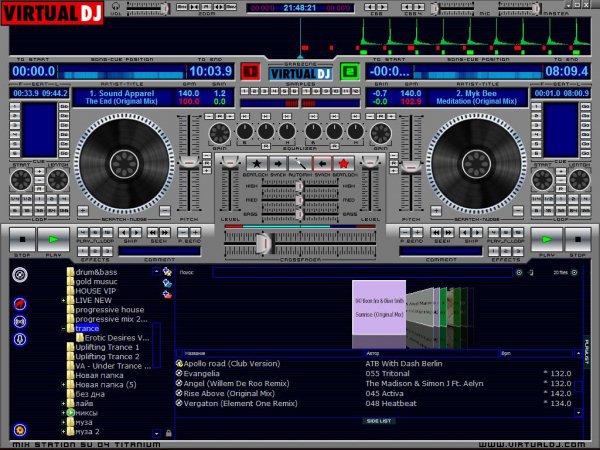Screen dimensions: 600x450
Task: Enable effect 3 on the left deck
Action: point(108,251)
